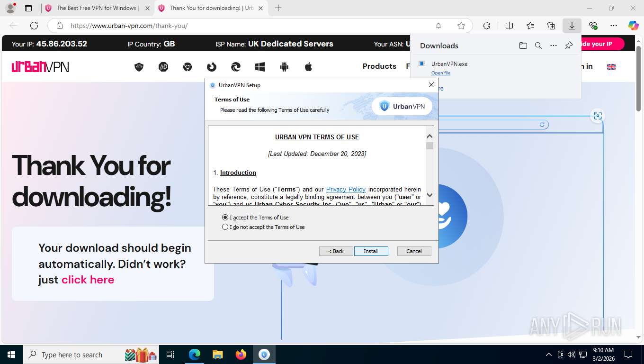Open More options in Downloads panel
The width and height of the screenshot is (644, 364).
tap(553, 45)
